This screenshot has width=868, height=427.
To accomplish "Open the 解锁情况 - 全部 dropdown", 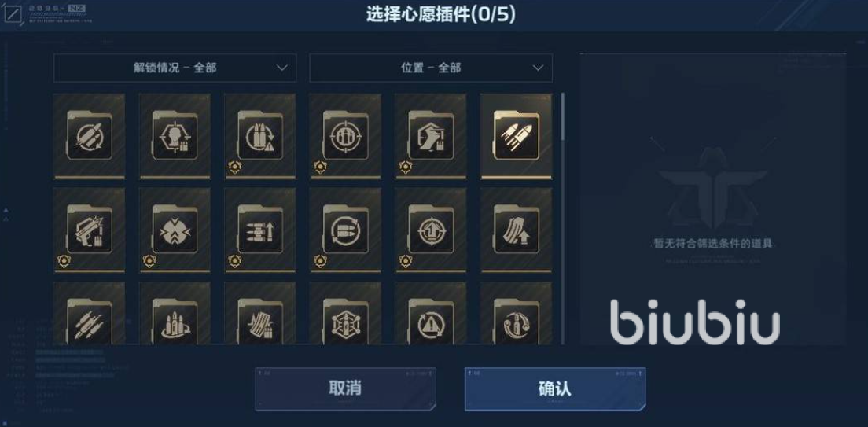I will [x=175, y=68].
